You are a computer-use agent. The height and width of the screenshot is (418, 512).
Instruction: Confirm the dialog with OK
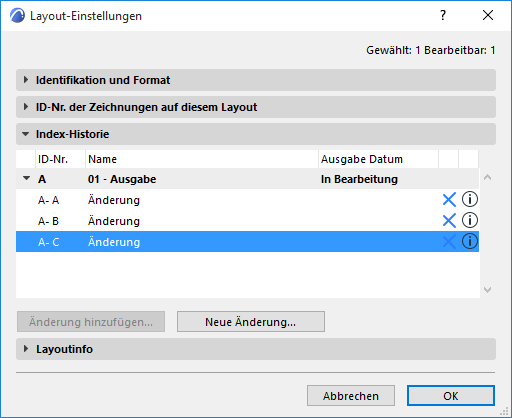(x=451, y=396)
